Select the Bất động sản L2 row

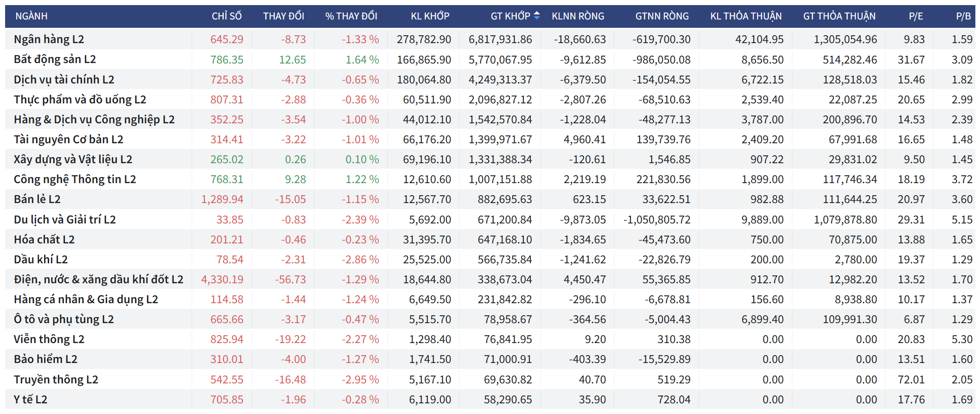pos(55,59)
